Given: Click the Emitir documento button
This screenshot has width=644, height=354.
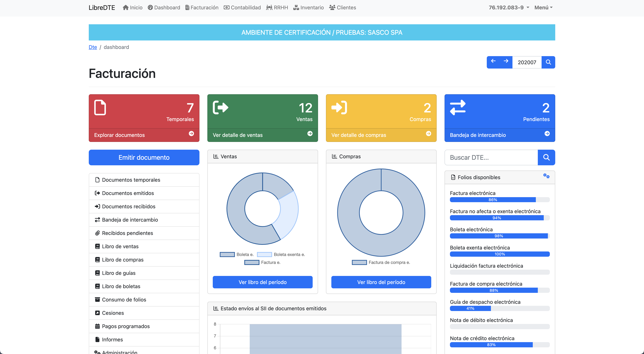Looking at the screenshot, I should [x=144, y=157].
